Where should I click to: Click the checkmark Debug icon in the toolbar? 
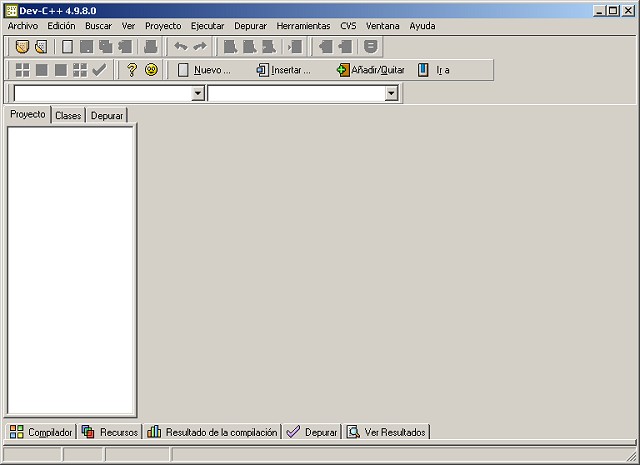point(98,70)
